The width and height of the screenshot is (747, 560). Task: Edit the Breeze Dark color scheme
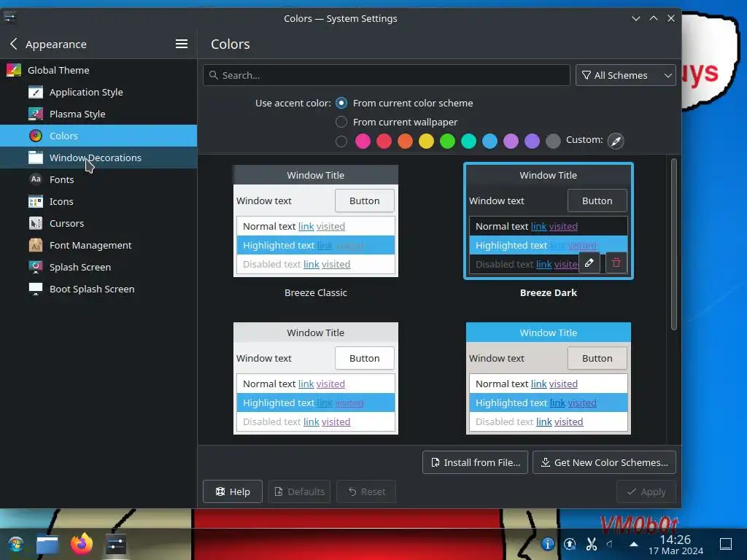(x=589, y=262)
